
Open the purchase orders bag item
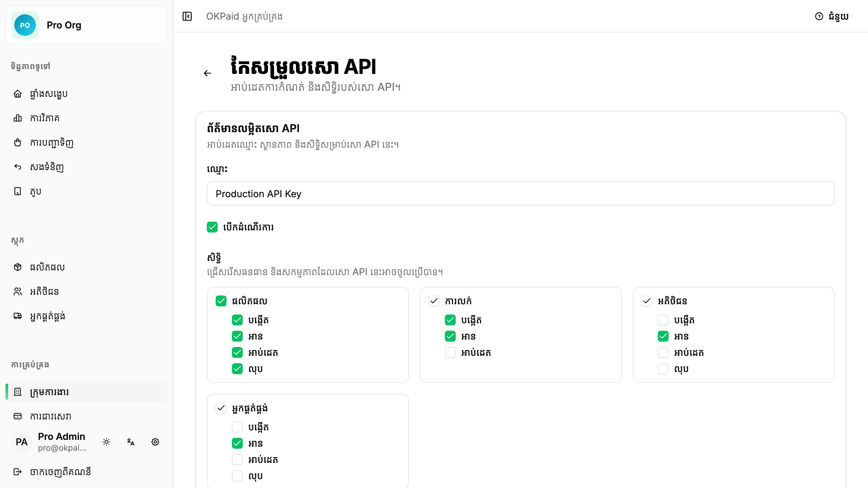coord(87,142)
